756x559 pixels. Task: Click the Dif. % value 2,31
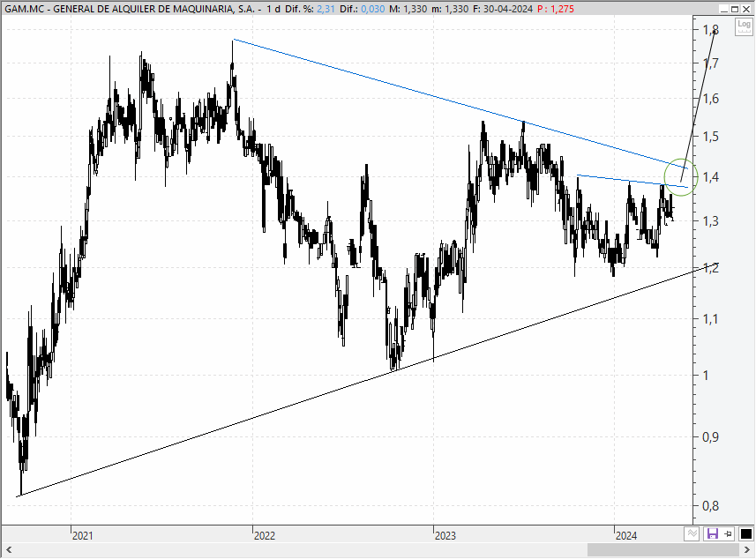pyautogui.click(x=326, y=9)
